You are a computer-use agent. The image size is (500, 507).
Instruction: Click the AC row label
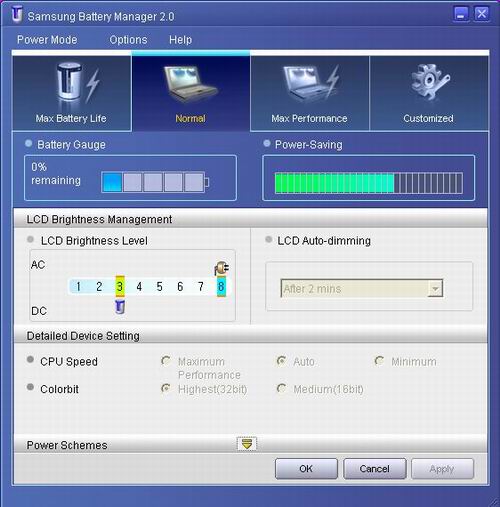pos(38,265)
